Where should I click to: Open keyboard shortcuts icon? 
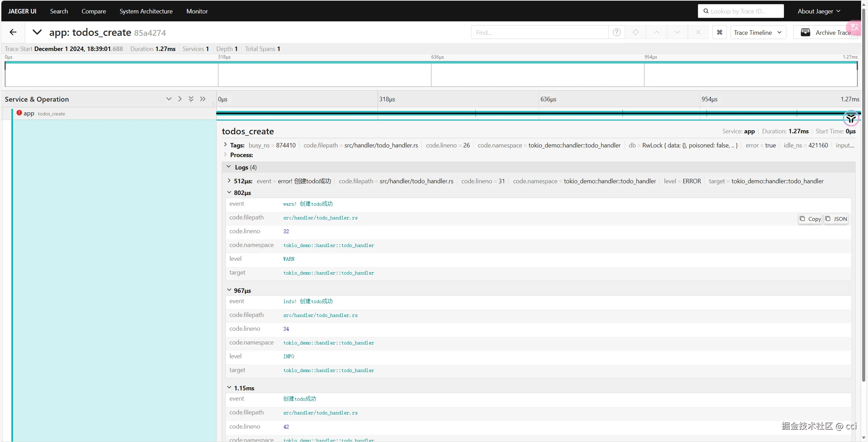pos(719,32)
